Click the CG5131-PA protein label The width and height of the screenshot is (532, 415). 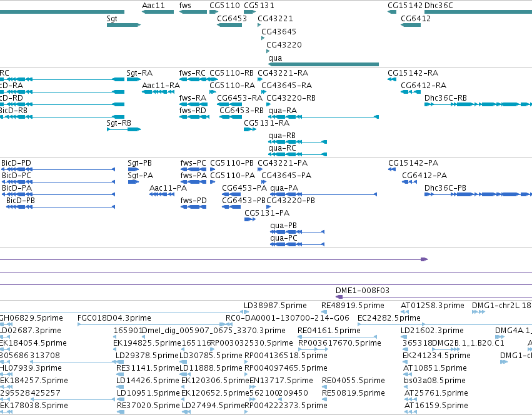267,214
